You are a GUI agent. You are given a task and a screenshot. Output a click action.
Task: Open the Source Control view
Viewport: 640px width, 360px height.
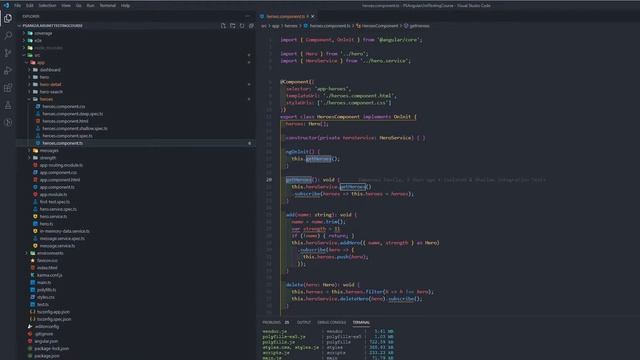[x=8, y=53]
